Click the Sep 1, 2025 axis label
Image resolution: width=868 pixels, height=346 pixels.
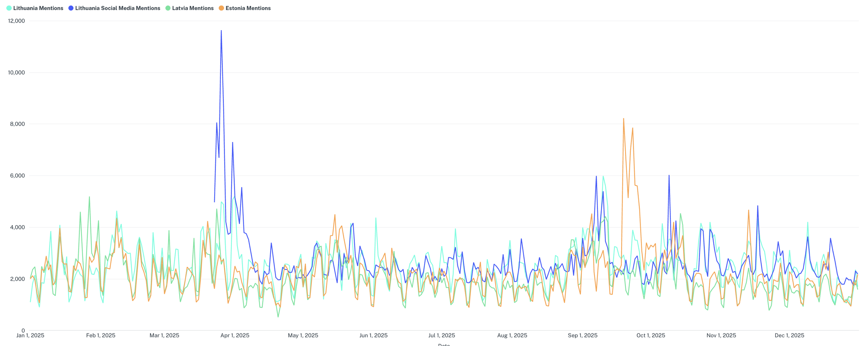click(x=583, y=335)
